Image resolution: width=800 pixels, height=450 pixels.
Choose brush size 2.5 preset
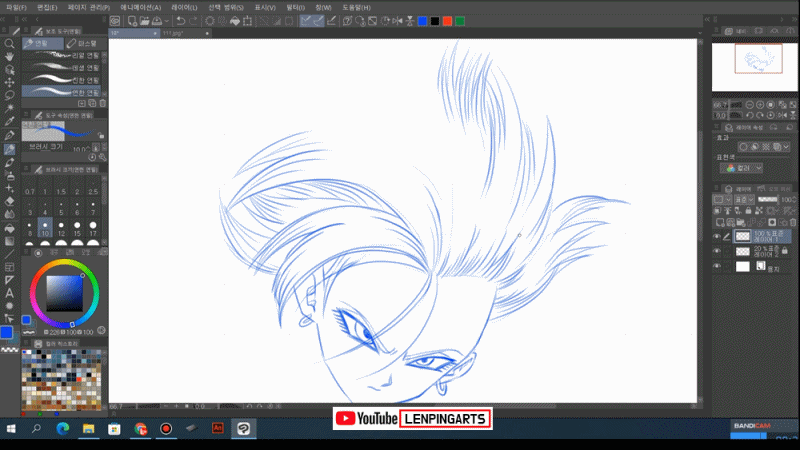(x=93, y=187)
